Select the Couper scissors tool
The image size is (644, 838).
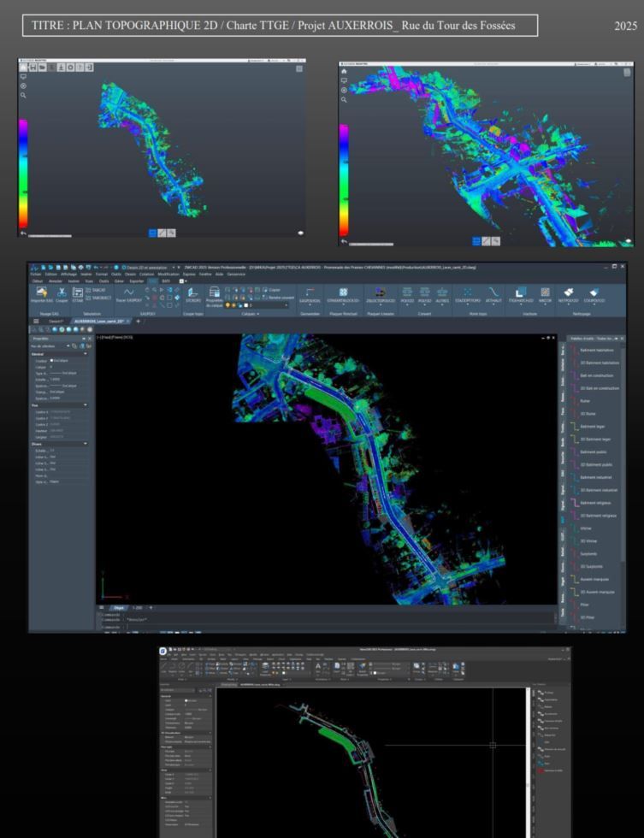click(62, 292)
